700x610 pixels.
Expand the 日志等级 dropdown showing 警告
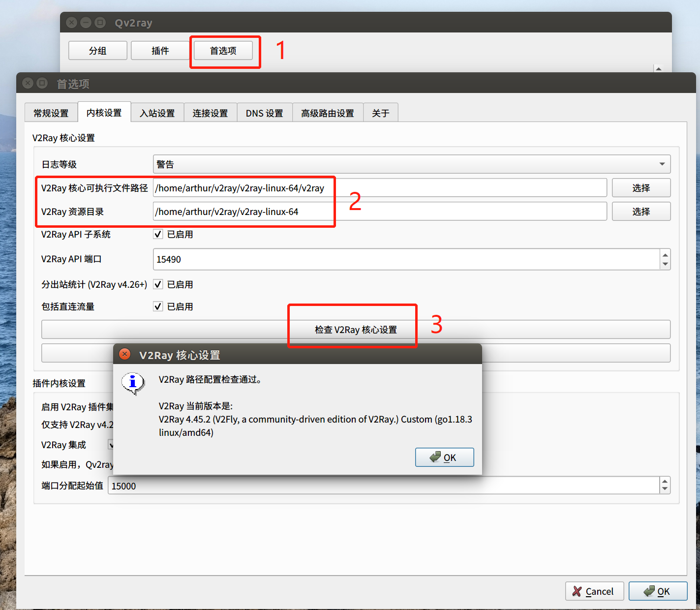[x=412, y=164]
